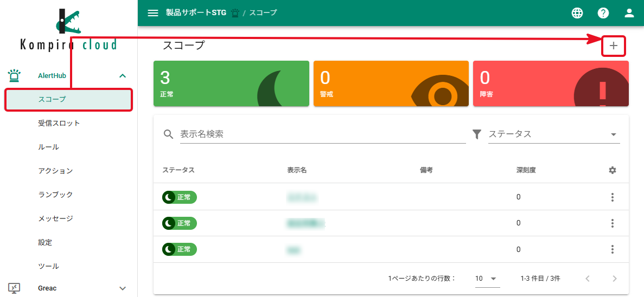This screenshot has width=644, height=297.
Task: Click the 表示名検索 search field
Action: click(323, 134)
